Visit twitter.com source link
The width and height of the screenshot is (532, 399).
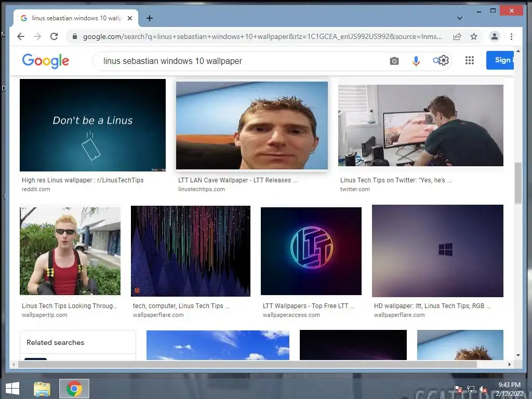click(x=355, y=189)
